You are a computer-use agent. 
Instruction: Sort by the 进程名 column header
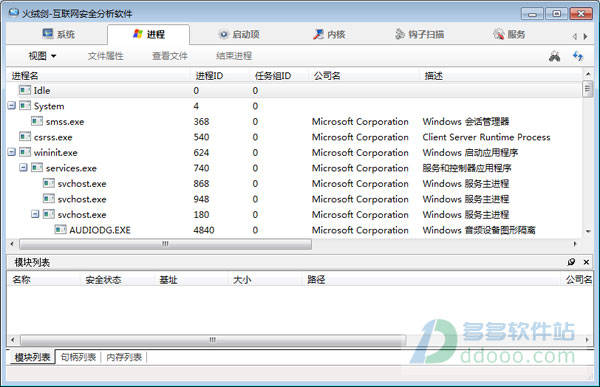click(x=99, y=76)
